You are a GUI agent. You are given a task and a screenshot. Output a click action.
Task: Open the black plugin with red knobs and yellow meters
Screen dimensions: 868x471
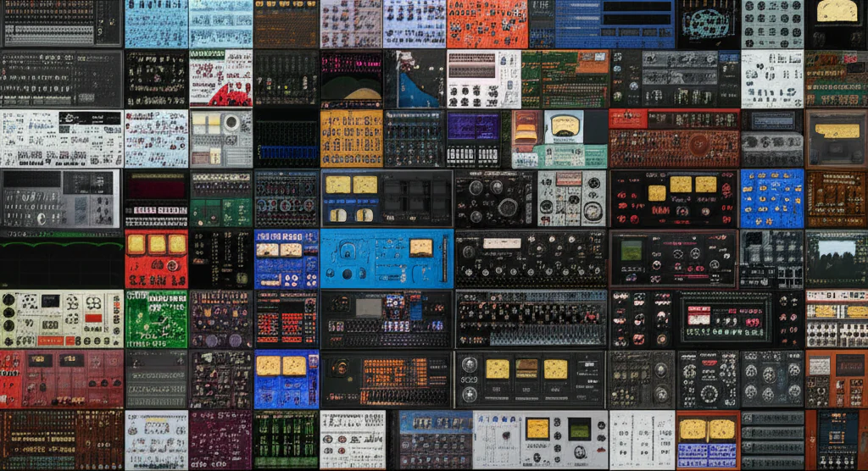pos(674,199)
